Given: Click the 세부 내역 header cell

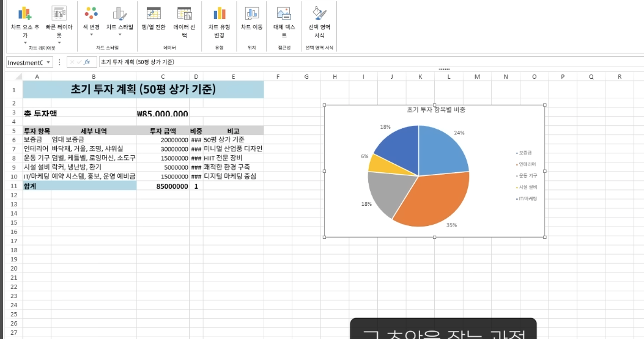Looking at the screenshot, I should pos(94,131).
